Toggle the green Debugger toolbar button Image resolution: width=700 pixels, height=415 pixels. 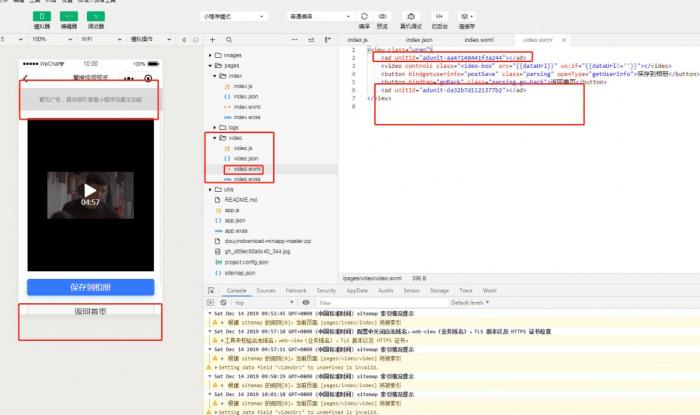(94, 17)
